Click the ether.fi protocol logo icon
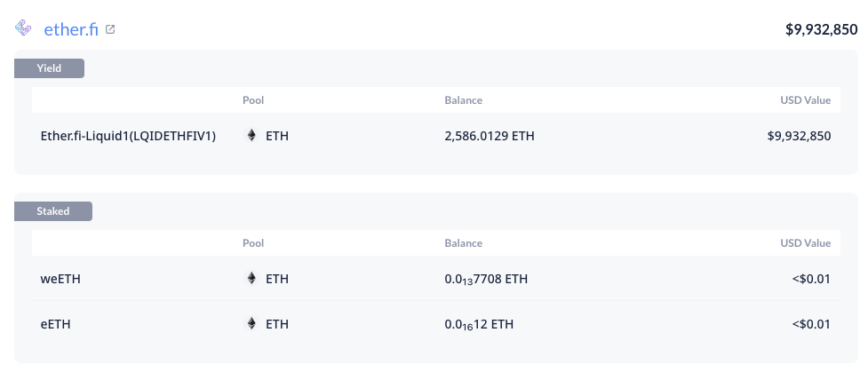This screenshot has width=868, height=388. [x=23, y=28]
